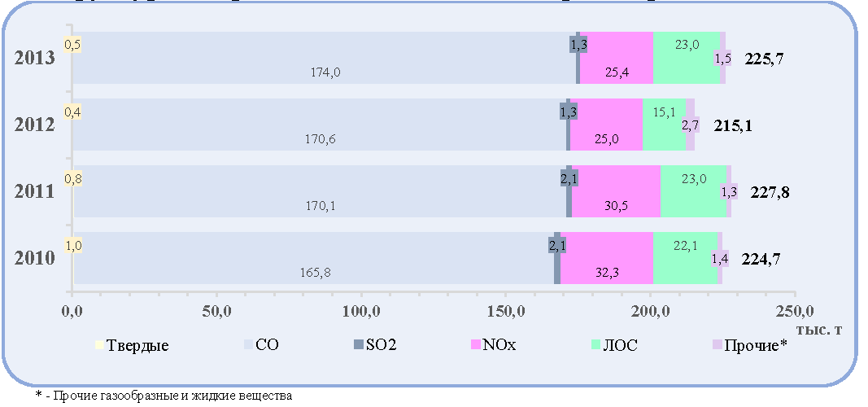The width and height of the screenshot is (868, 407).
Task: Select the 2011 ЛОС segment labeled 23,0
Action: pyautogui.click(x=693, y=191)
